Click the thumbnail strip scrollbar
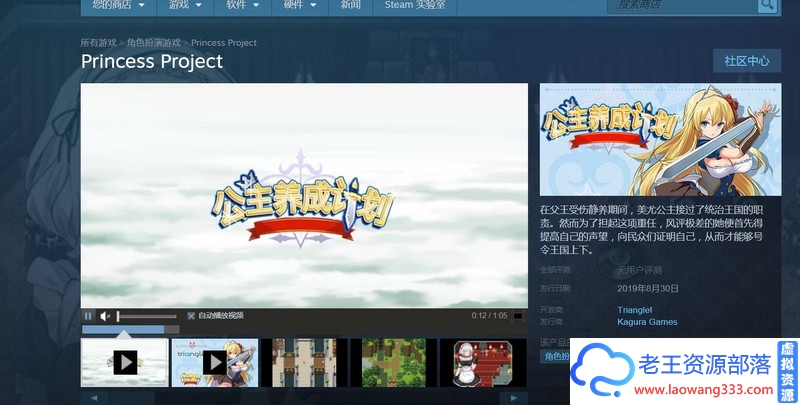Screen dimensions: 800x405 pyautogui.click(x=304, y=398)
